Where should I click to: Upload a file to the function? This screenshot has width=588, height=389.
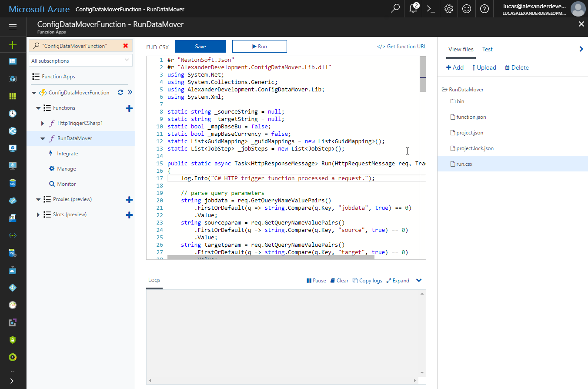[x=484, y=67]
